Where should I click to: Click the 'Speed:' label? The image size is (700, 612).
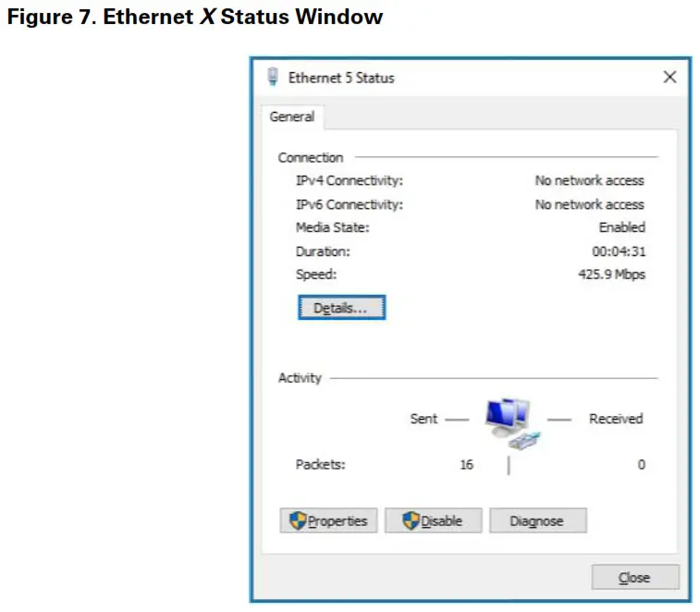click(x=316, y=274)
